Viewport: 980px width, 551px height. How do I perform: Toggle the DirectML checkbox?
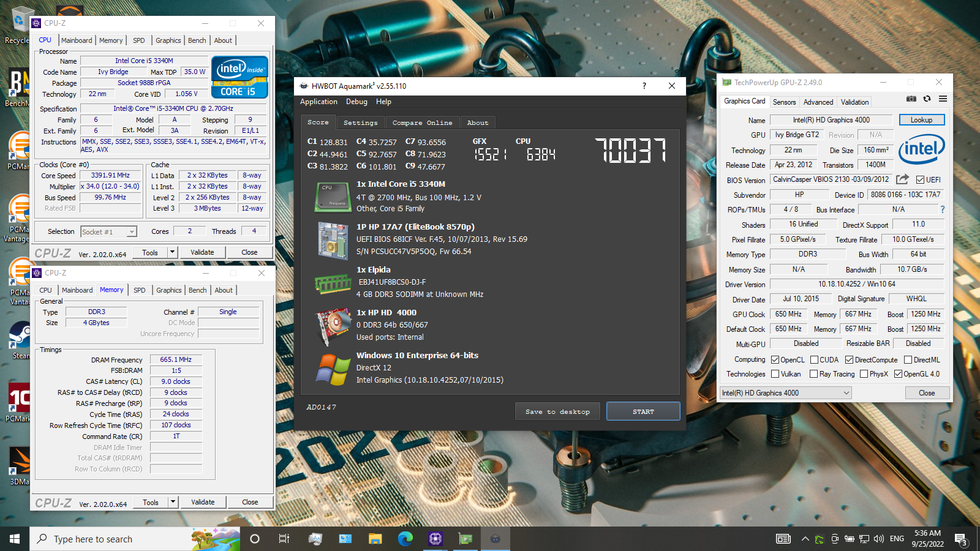[x=908, y=360]
